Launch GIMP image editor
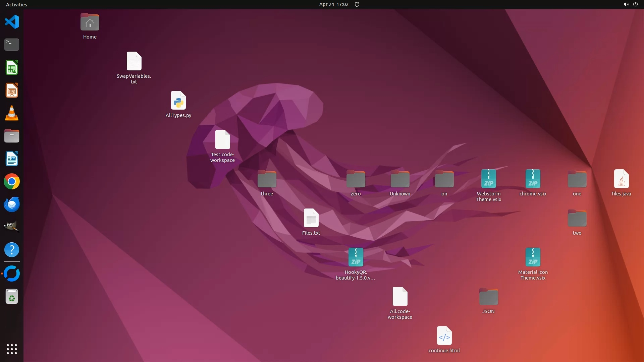 click(12, 227)
